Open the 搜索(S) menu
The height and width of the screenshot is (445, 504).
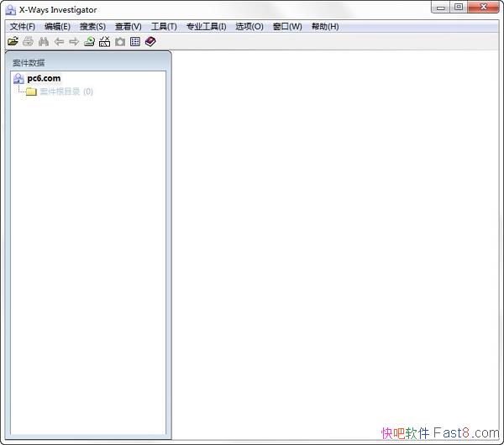[x=92, y=26]
